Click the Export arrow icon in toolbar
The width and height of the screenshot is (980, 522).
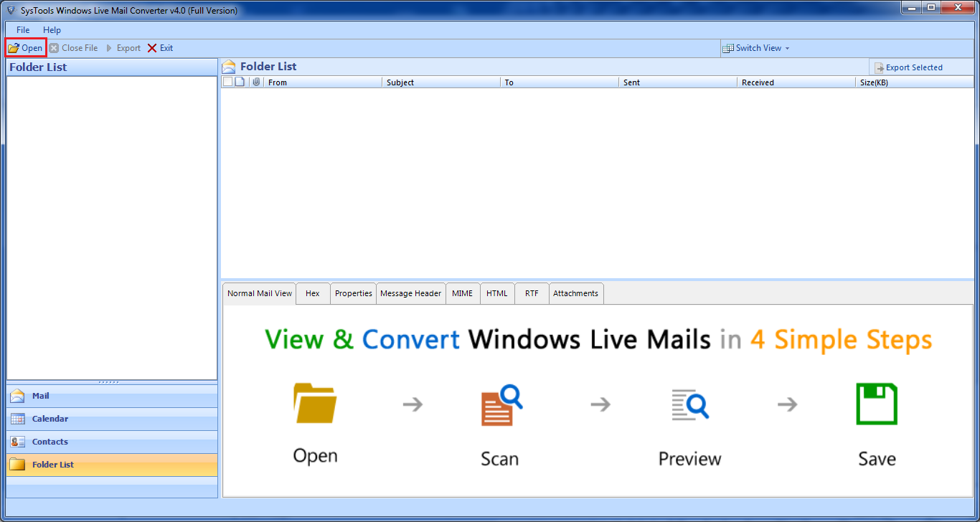110,48
